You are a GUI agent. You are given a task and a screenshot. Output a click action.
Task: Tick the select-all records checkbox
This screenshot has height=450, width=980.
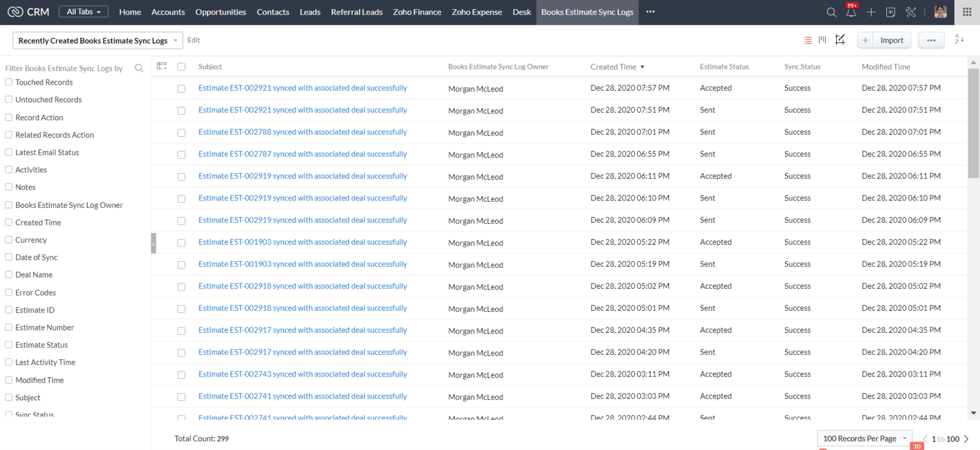181,67
